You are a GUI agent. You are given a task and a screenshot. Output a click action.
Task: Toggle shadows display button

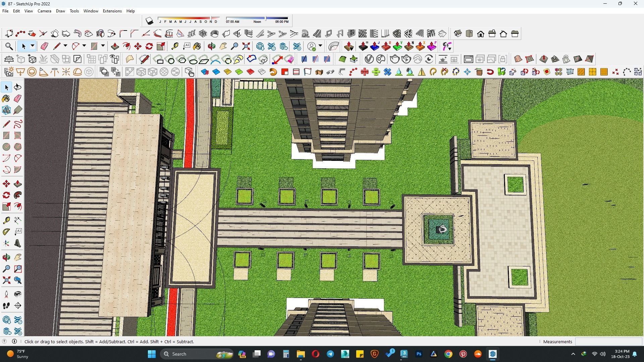coord(149,21)
